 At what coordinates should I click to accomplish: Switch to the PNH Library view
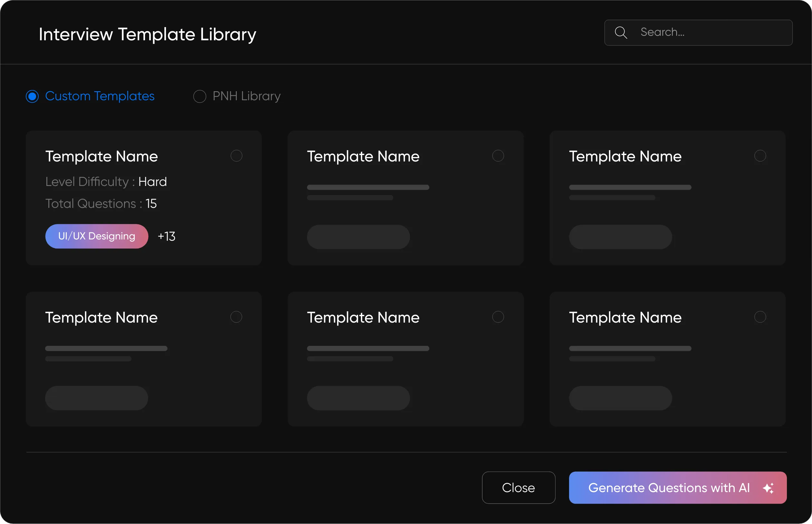tap(200, 96)
